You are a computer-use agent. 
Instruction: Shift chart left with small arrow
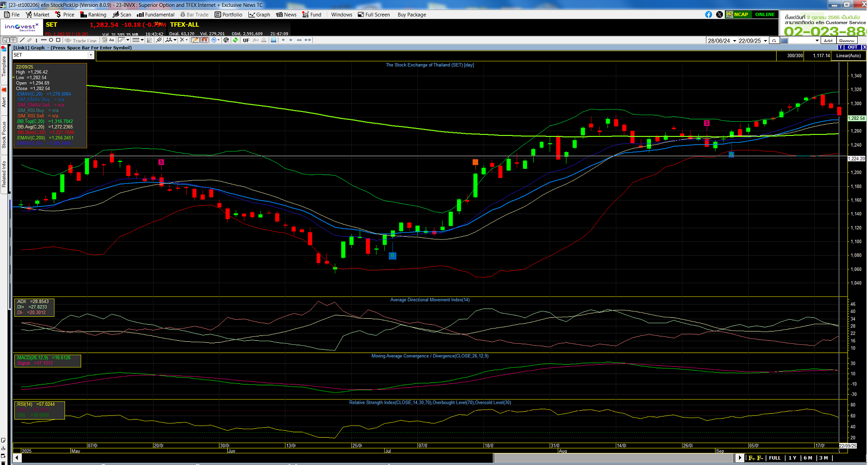tap(283, 40)
